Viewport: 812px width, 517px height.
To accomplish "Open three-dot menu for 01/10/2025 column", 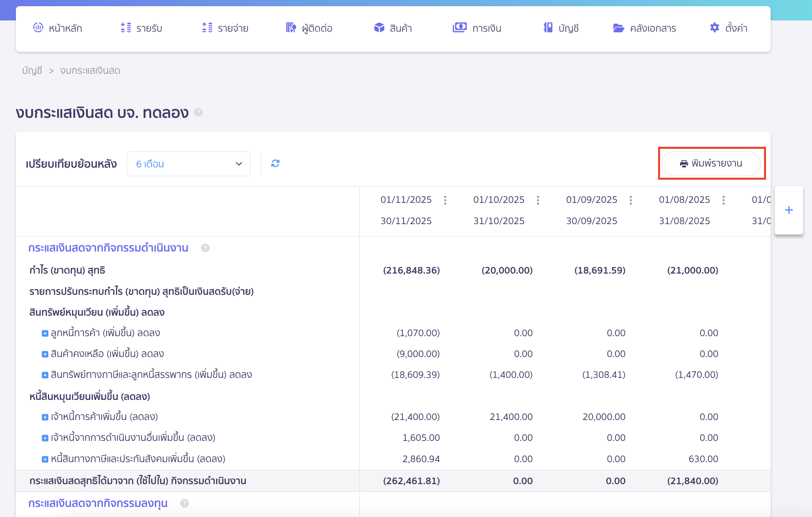I will coord(538,200).
